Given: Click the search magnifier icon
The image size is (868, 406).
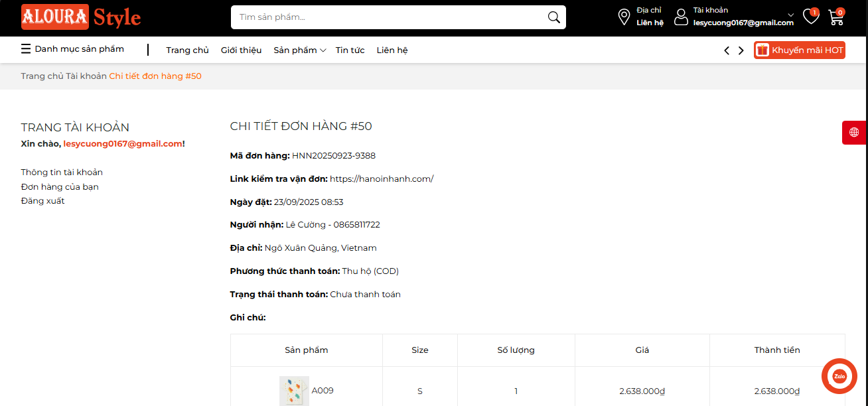Looking at the screenshot, I should pos(553,17).
